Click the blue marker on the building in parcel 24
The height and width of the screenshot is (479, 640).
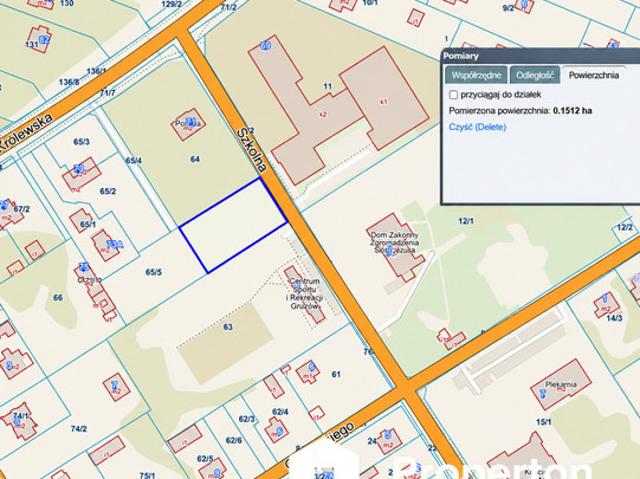(x=388, y=435)
